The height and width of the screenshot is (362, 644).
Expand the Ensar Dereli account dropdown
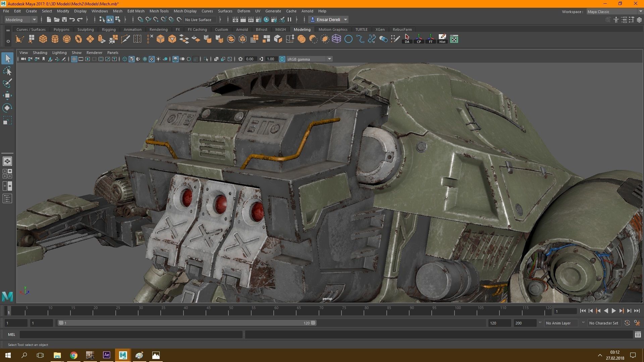pyautogui.click(x=329, y=20)
